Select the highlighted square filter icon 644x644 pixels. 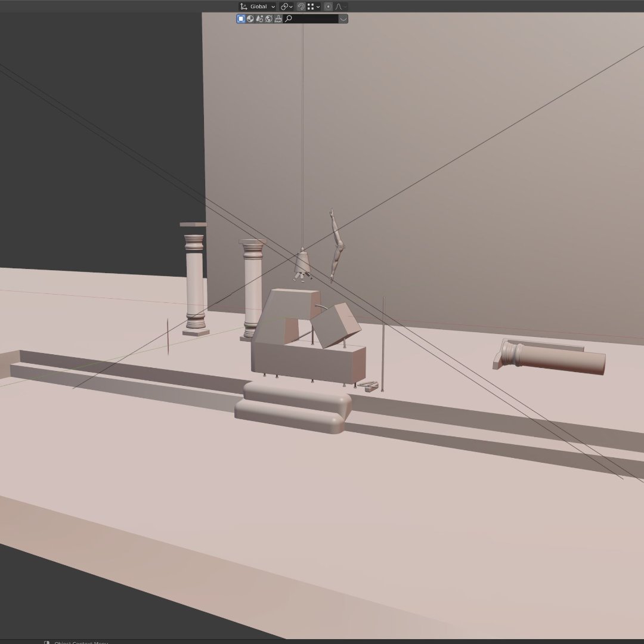pos(241,18)
